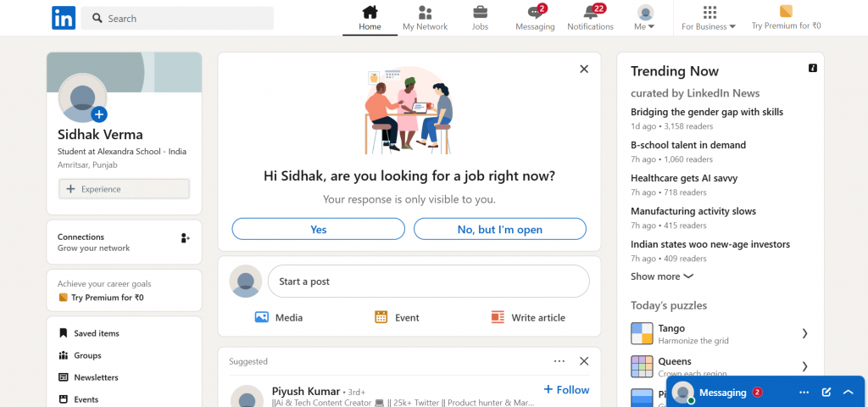Click Start a post field
868x407 pixels.
click(429, 282)
